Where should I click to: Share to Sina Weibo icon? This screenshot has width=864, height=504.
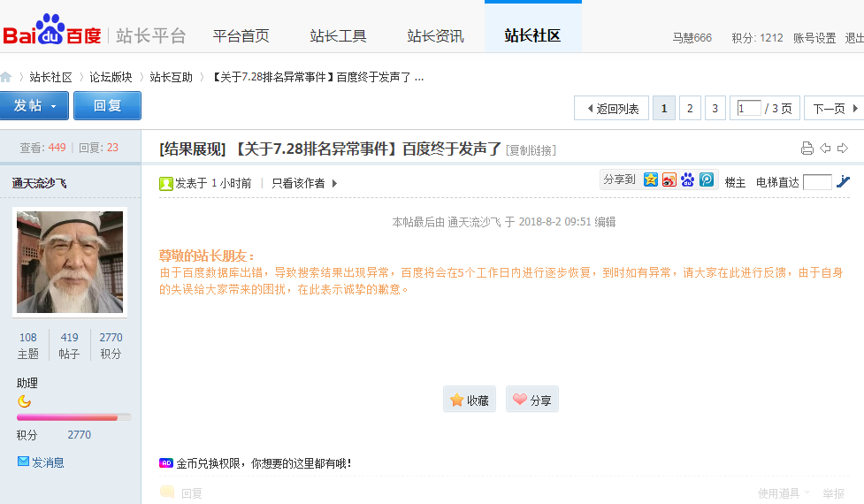point(669,179)
